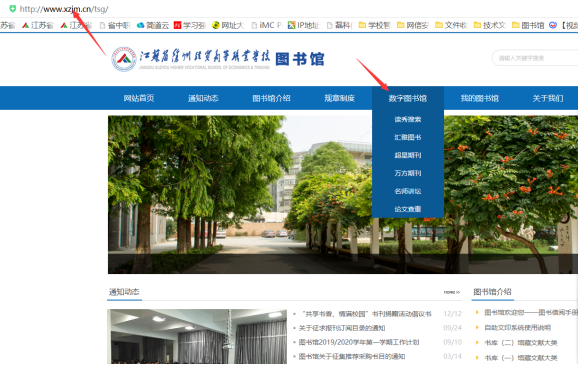579x365 pixels.
Task: Open the 图书馆 bookmarks folder
Action: 528,25
